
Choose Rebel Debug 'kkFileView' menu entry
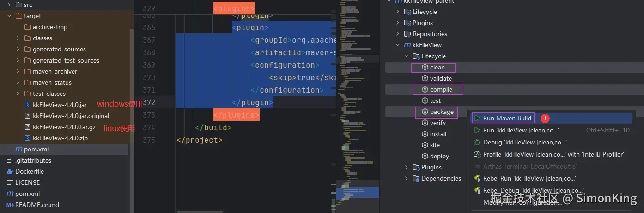(x=551, y=190)
